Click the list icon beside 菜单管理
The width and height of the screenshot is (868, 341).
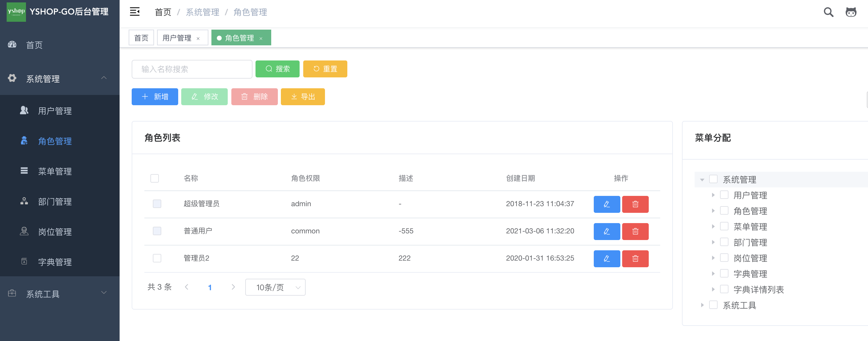click(24, 171)
